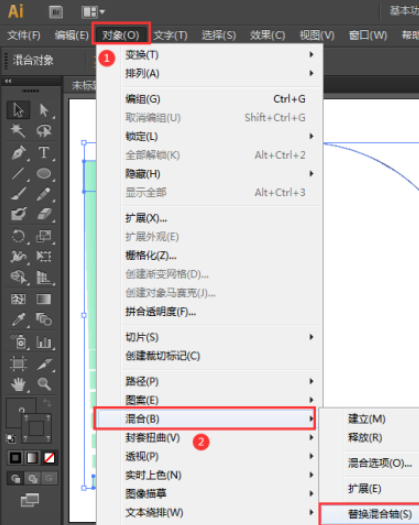Select the Column Graph tool
Viewport: 419px width, 525px height.
click(44, 342)
